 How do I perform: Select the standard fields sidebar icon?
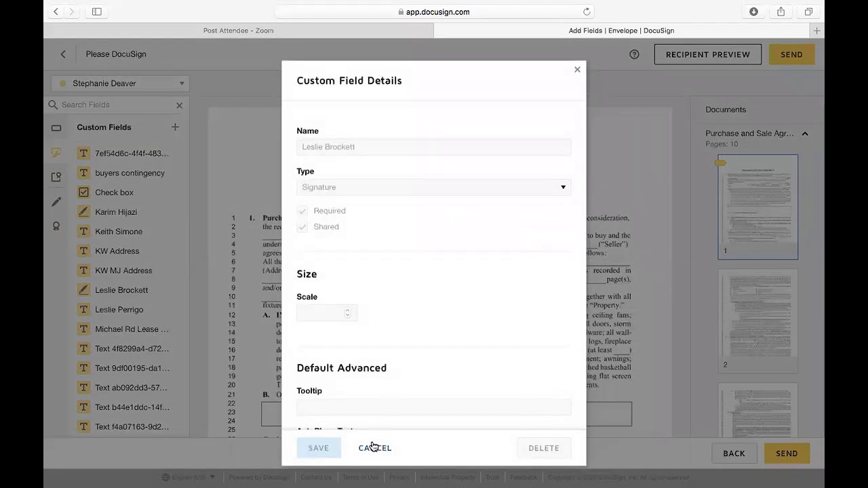[x=56, y=128]
